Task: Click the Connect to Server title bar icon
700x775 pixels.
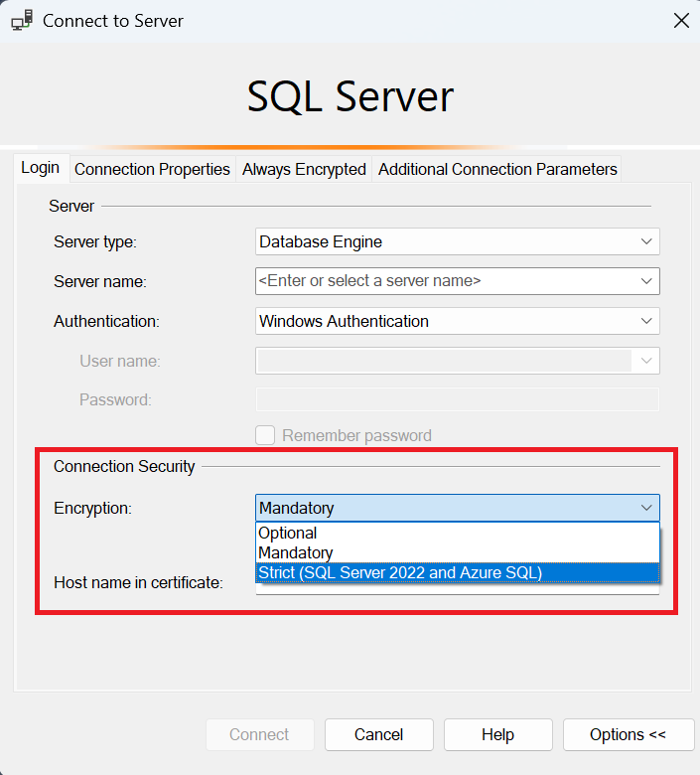Action: (22, 21)
